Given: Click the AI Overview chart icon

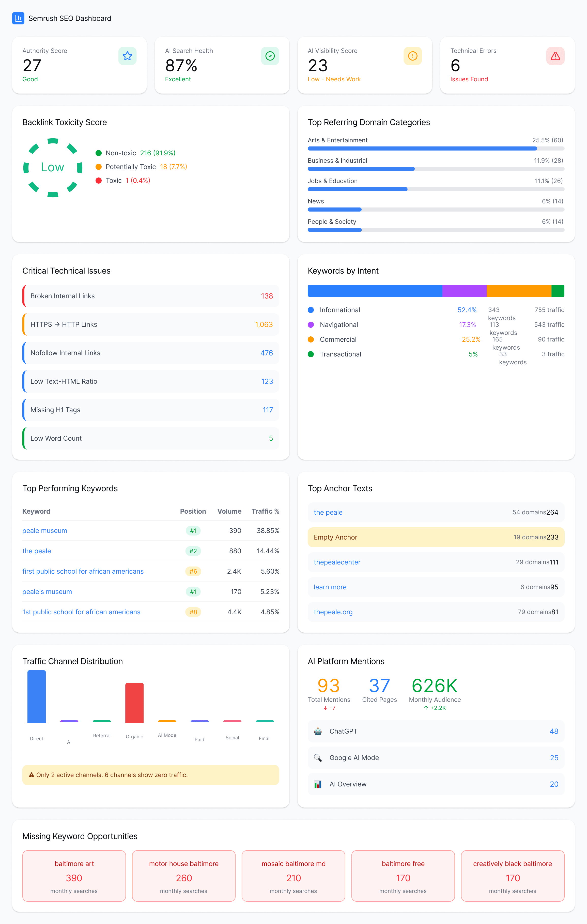Looking at the screenshot, I should click(x=318, y=784).
